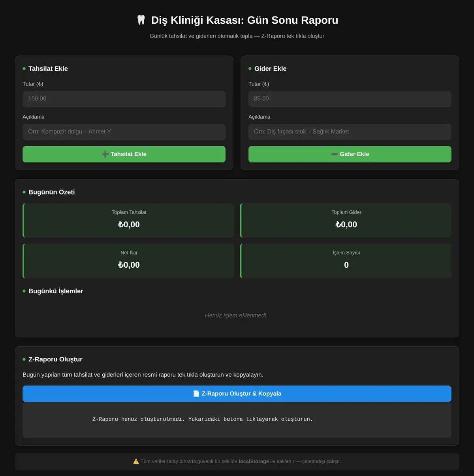
Task: Click the 'Açıklama' label in the Tahsilat card
Action: pyautogui.click(x=34, y=117)
